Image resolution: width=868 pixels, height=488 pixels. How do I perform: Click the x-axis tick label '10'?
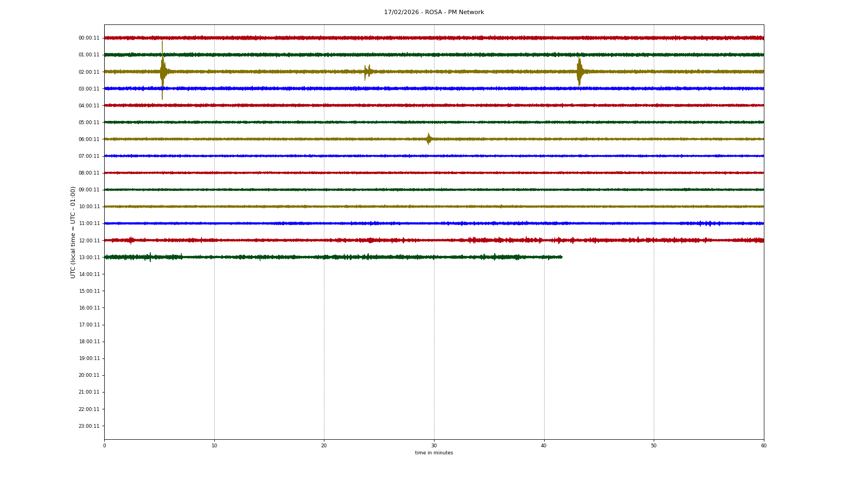(x=214, y=446)
